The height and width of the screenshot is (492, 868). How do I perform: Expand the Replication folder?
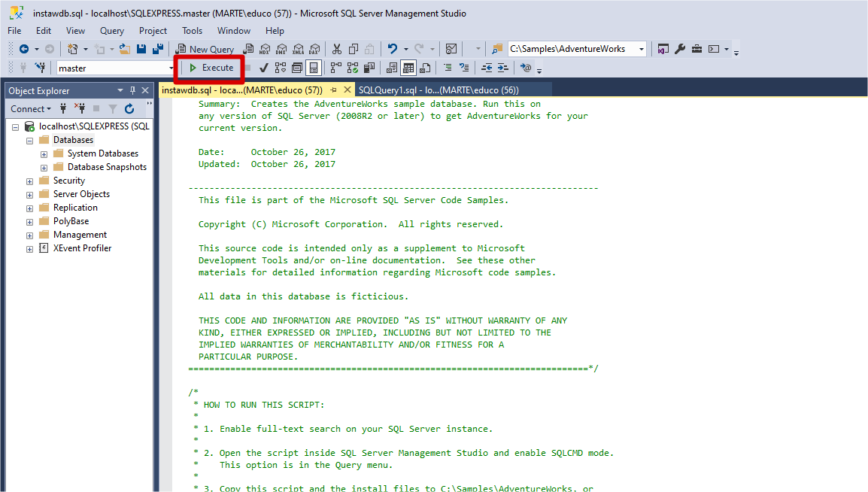pos(30,208)
